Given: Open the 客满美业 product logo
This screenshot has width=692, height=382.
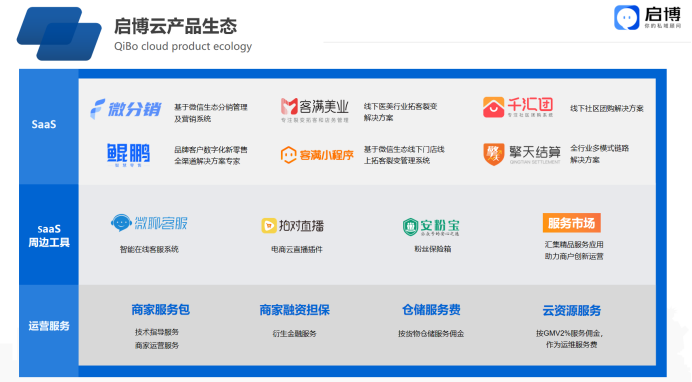Looking at the screenshot, I should click(314, 110).
